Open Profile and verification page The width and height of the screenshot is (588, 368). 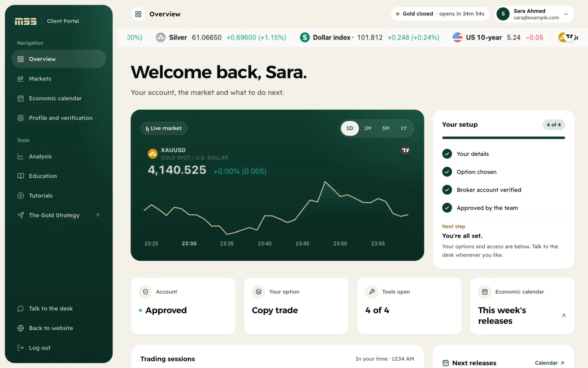(59, 118)
